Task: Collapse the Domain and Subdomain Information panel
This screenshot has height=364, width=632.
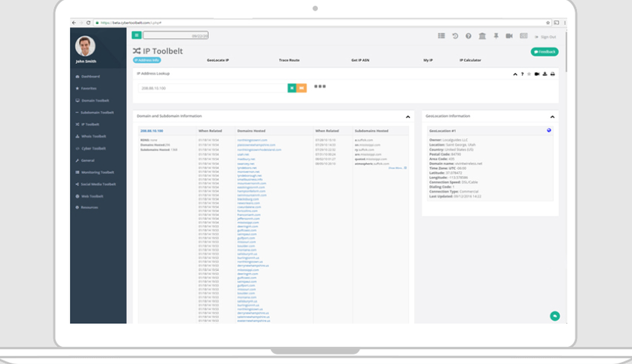Action: click(408, 117)
